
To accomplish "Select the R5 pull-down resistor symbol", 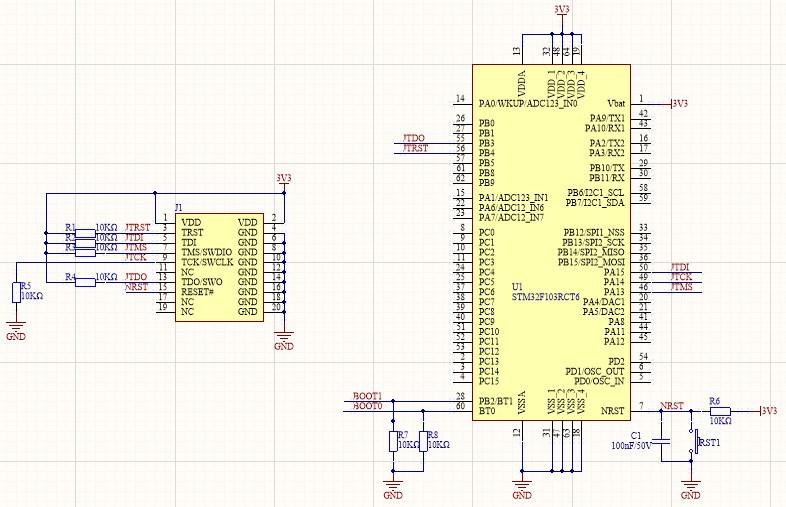I will point(16,292).
